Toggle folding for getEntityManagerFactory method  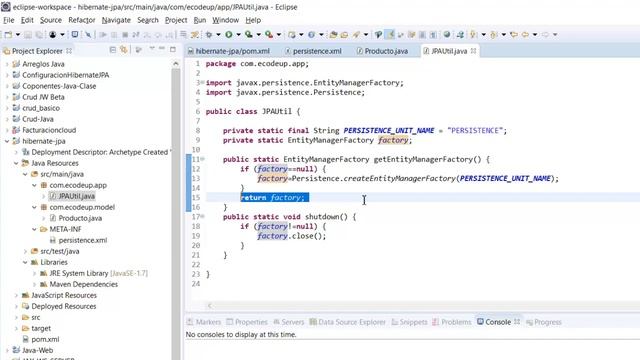coord(202,159)
